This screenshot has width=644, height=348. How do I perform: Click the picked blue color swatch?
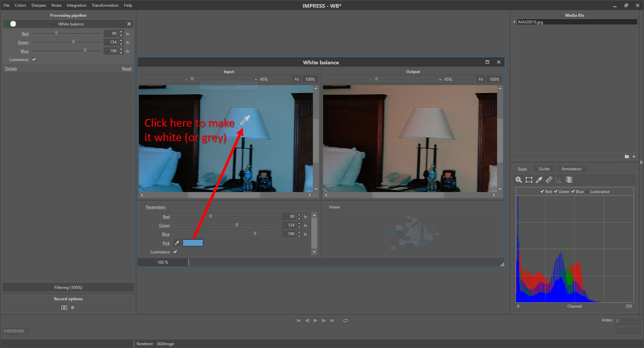coord(193,243)
